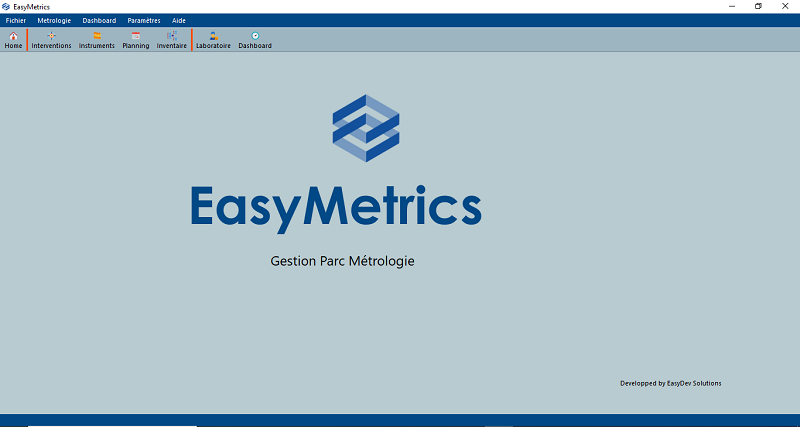Expand the Dashboard menu in menu bar

click(99, 20)
